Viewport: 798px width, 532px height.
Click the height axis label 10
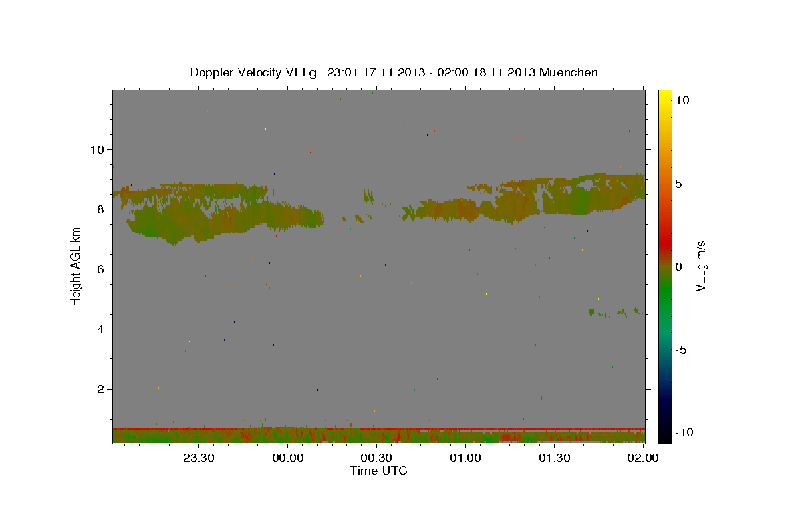pyautogui.click(x=97, y=149)
